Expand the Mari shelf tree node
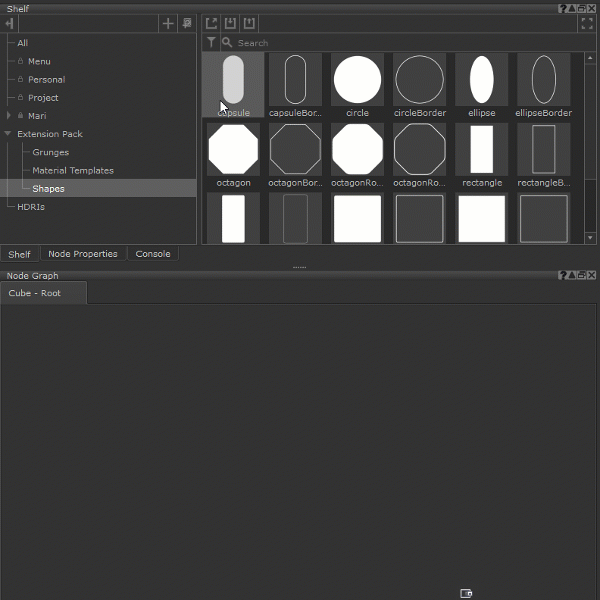Image resolution: width=600 pixels, height=600 pixels. tap(9, 116)
